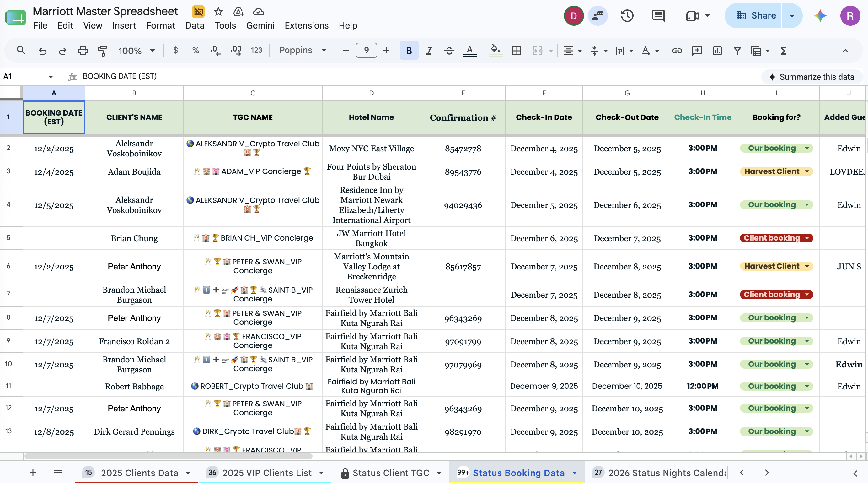
Task: Redo the last action
Action: tap(62, 51)
